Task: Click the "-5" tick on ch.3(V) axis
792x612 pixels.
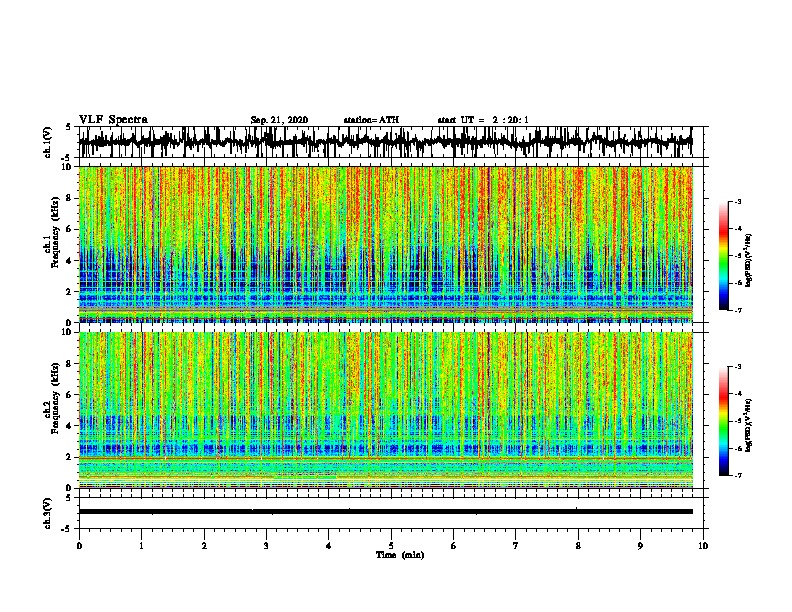Action: [66, 529]
